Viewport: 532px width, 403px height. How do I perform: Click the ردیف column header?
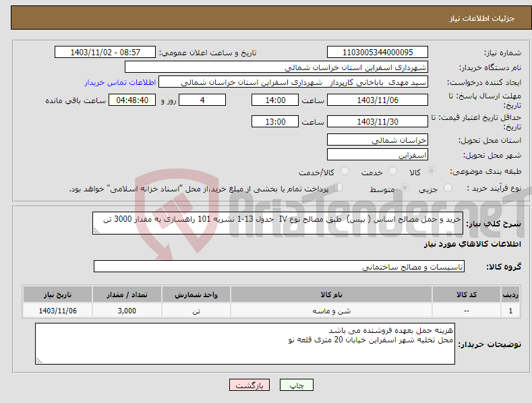[510, 294]
